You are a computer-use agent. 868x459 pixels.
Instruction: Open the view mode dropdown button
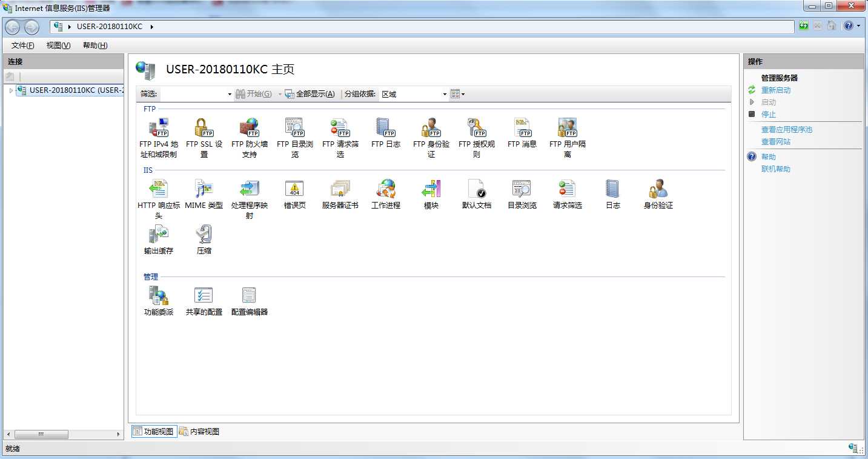coord(458,94)
